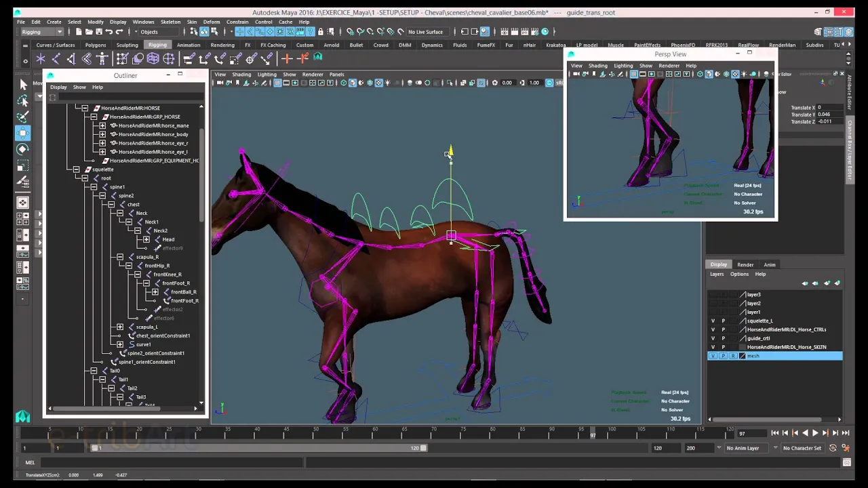
Task: Select chest_orientConstraint1 in Outliner
Action: [x=163, y=335]
